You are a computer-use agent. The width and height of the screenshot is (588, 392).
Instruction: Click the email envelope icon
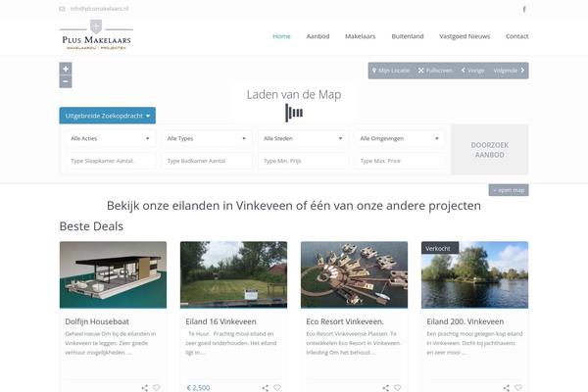[x=63, y=9]
